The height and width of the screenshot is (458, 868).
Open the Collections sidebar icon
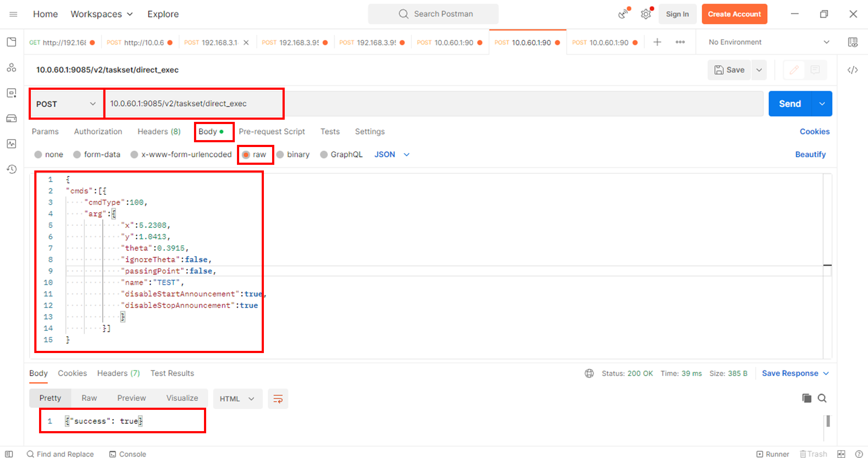[x=12, y=42]
